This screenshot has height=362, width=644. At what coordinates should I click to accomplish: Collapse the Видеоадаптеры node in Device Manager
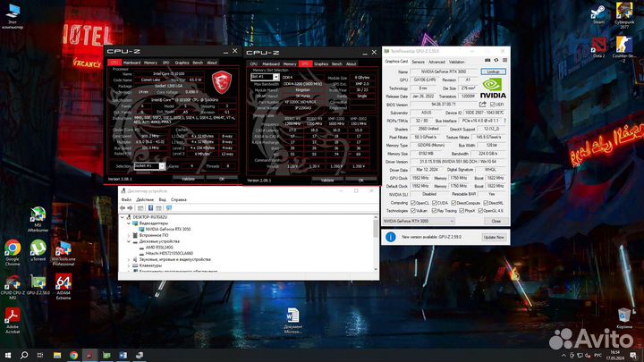click(129, 223)
